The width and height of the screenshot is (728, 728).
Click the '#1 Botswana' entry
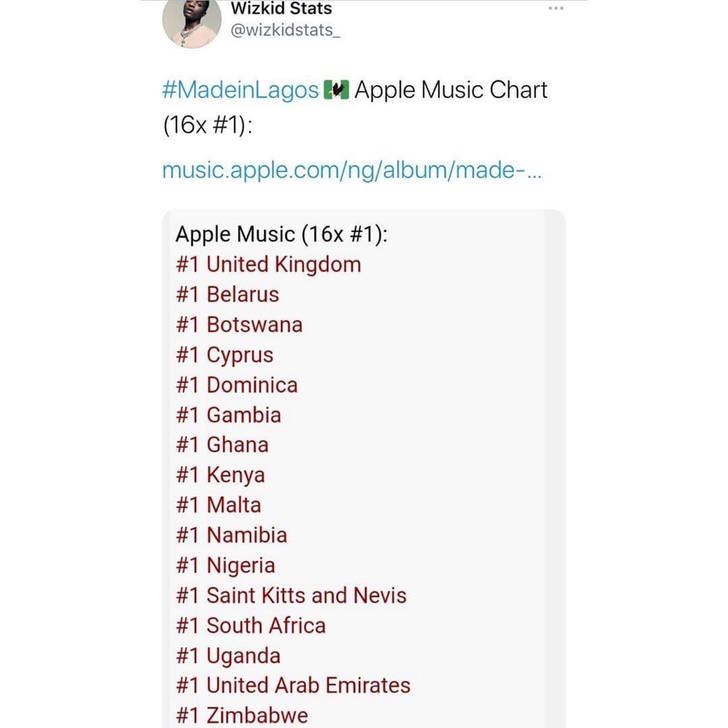[x=239, y=325]
